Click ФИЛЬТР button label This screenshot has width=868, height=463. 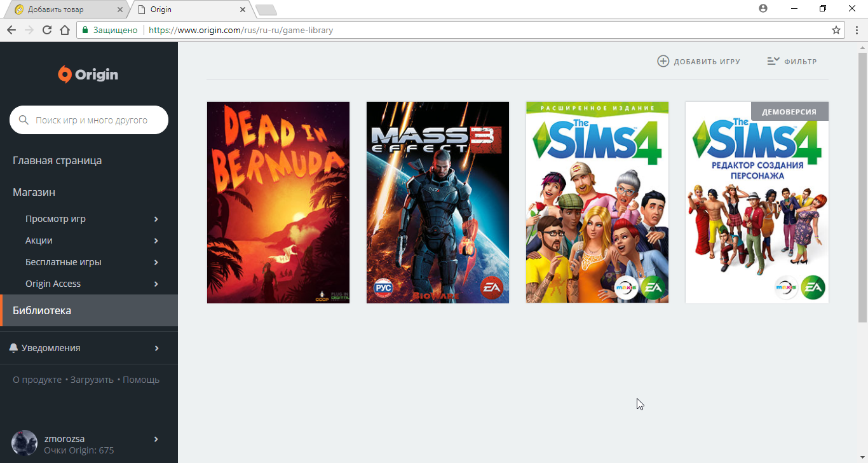click(801, 62)
